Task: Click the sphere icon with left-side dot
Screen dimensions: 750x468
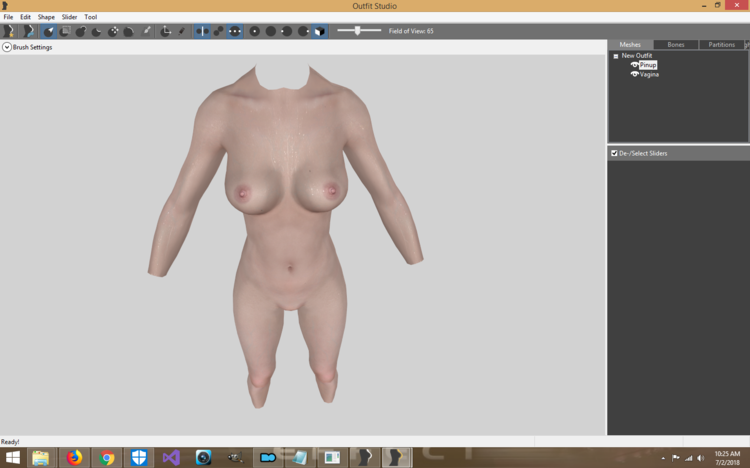Action: click(287, 31)
